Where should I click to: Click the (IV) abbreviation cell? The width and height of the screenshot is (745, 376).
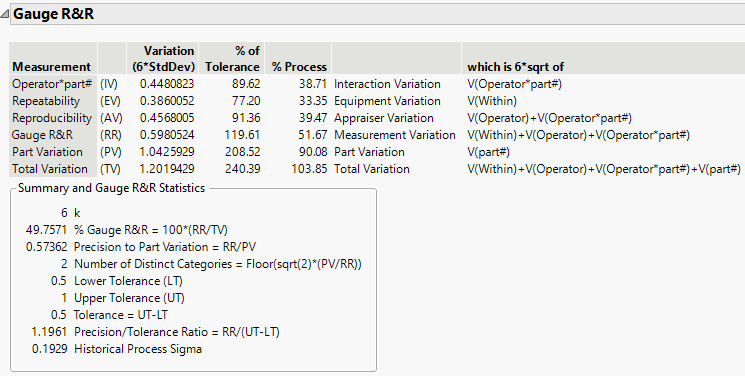tap(109, 84)
